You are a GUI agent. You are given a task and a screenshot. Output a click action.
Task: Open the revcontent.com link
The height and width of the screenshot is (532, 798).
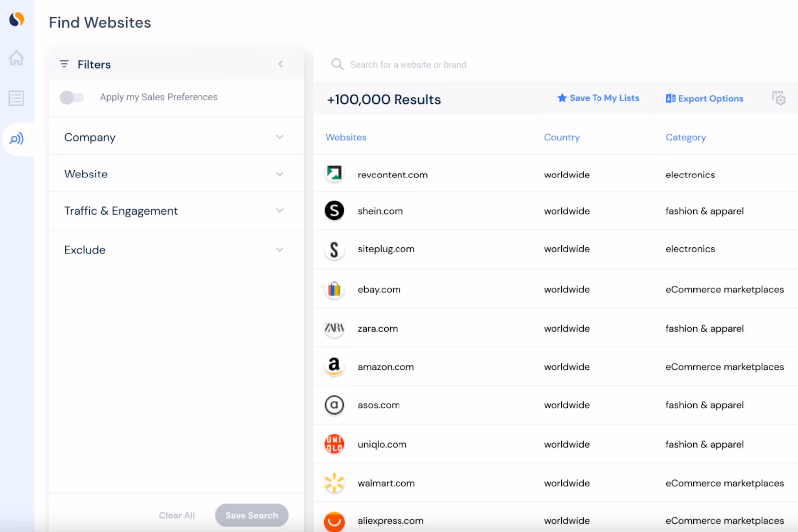(393, 175)
